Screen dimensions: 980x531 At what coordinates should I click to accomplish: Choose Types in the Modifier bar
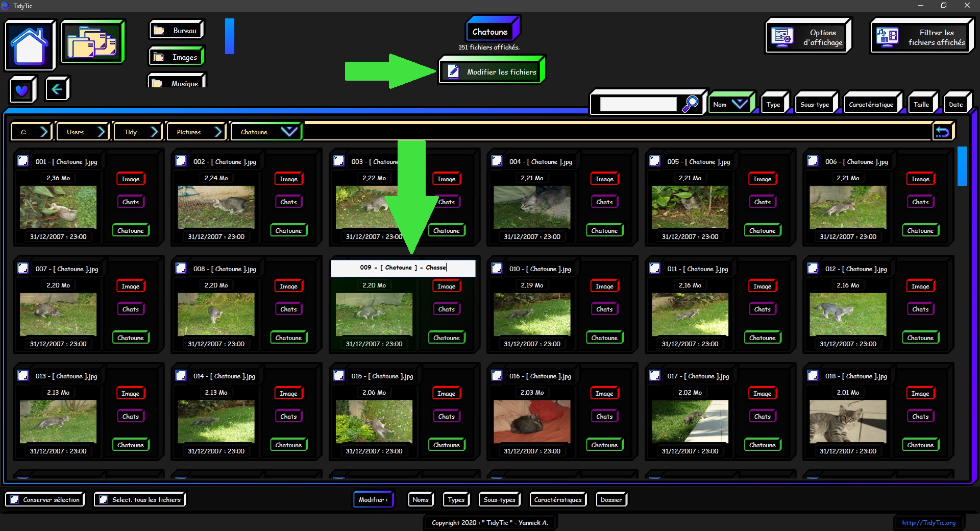pos(456,499)
